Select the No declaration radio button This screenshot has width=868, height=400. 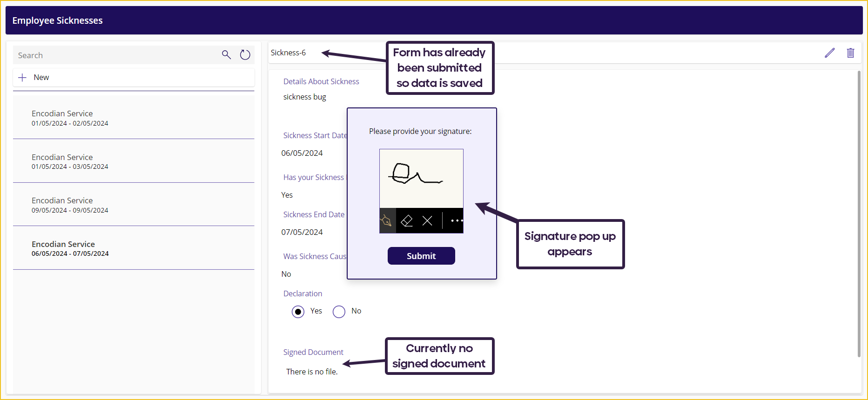coord(339,312)
